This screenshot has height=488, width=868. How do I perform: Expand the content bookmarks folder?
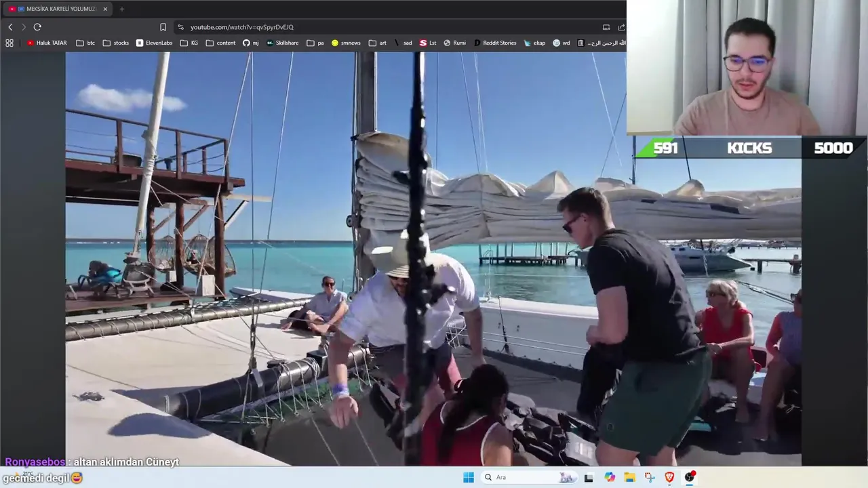[x=221, y=43]
